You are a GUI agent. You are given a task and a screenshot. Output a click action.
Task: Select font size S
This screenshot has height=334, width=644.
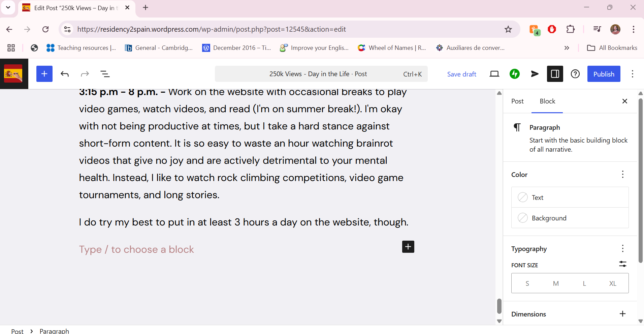click(527, 283)
